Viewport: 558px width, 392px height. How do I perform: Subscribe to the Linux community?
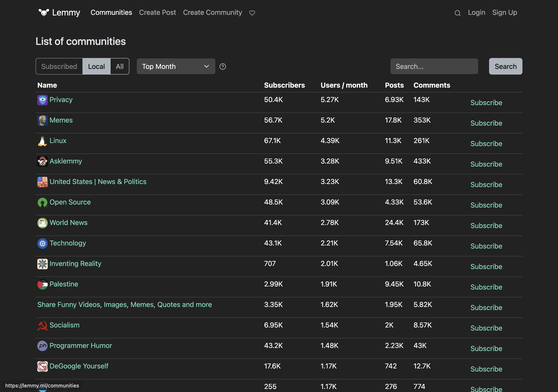pos(486,144)
